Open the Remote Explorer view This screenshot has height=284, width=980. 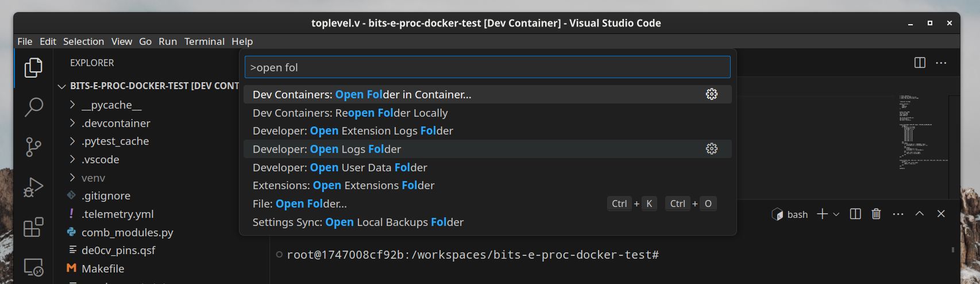click(33, 267)
